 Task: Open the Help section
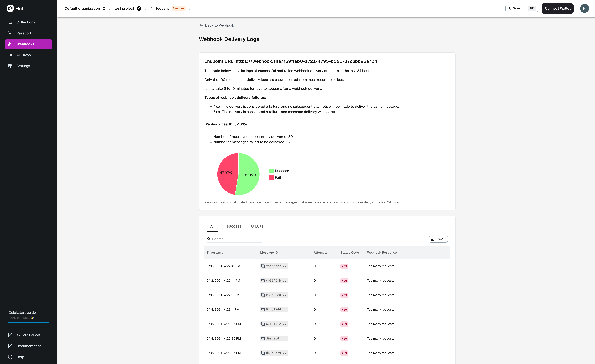click(20, 357)
